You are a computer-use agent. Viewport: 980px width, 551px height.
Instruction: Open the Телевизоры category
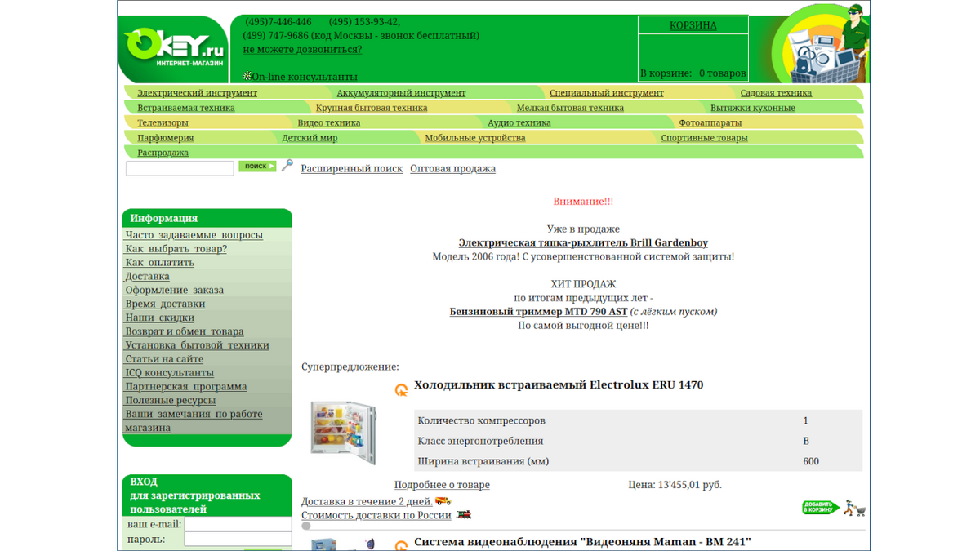pos(163,123)
